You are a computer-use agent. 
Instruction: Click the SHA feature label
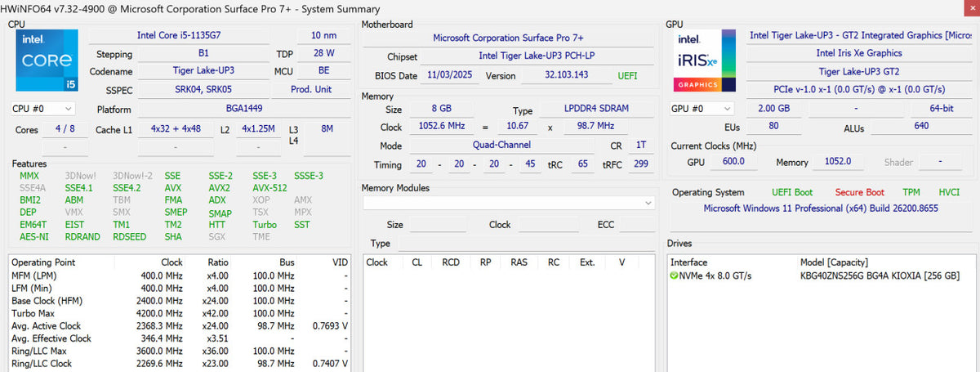click(x=173, y=237)
